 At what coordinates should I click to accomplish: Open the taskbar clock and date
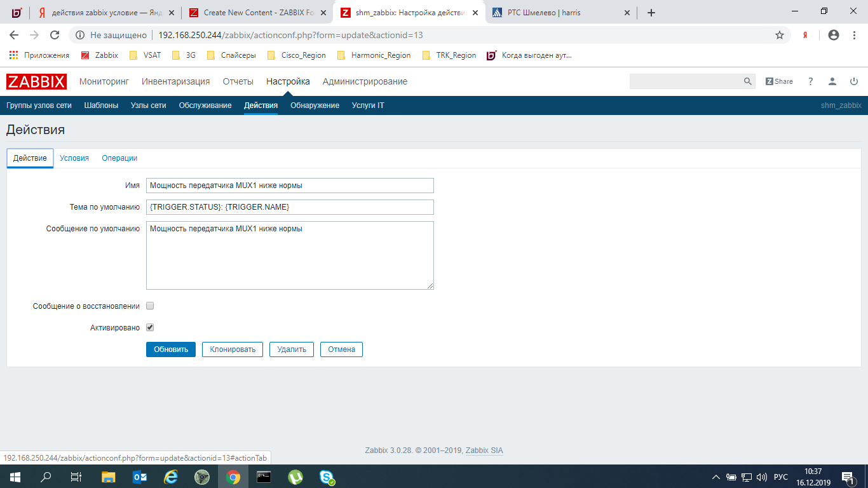813,477
